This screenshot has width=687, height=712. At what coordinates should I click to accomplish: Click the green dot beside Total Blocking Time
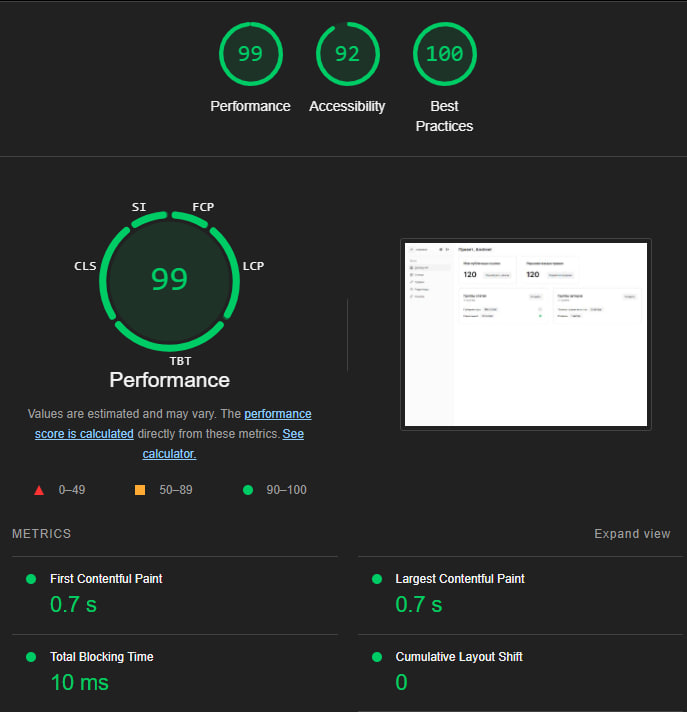pyautogui.click(x=31, y=657)
